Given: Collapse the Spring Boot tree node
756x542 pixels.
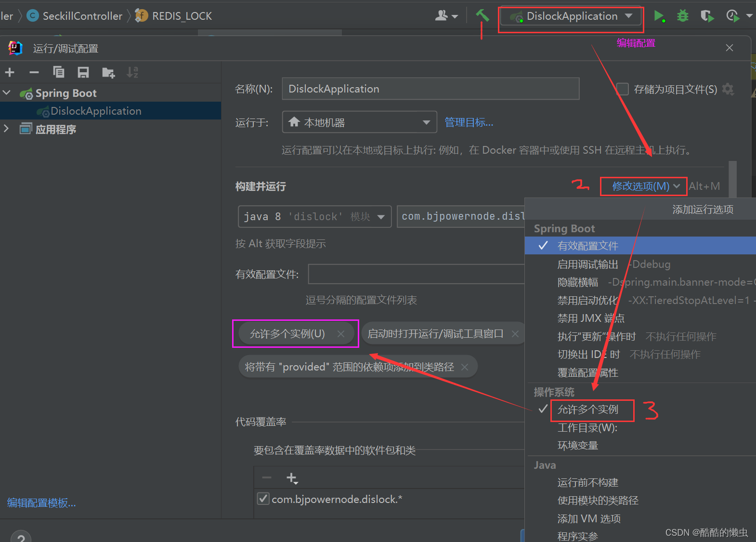Looking at the screenshot, I should click(x=7, y=93).
